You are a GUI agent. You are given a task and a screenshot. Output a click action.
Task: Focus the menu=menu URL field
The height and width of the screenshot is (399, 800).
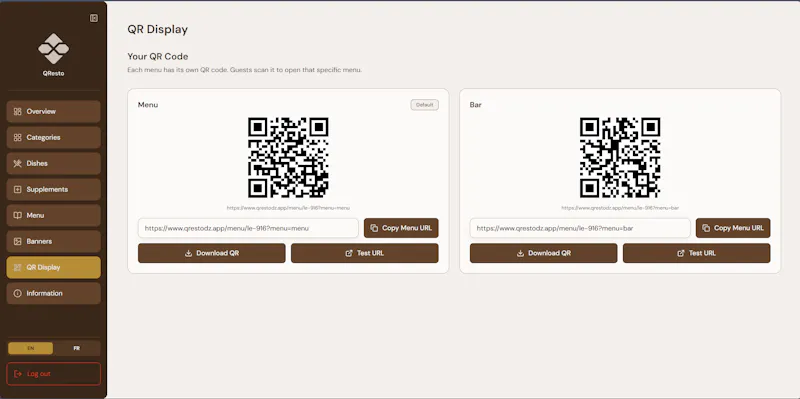248,228
